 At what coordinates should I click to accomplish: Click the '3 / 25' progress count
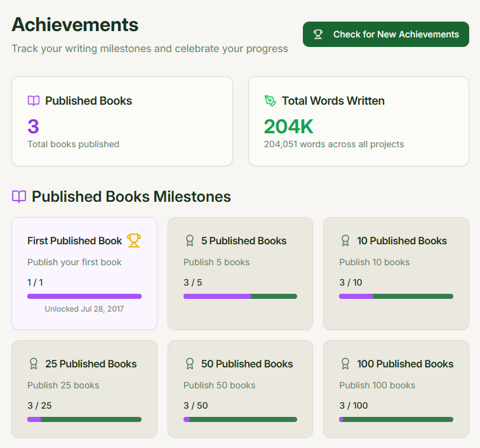39,405
